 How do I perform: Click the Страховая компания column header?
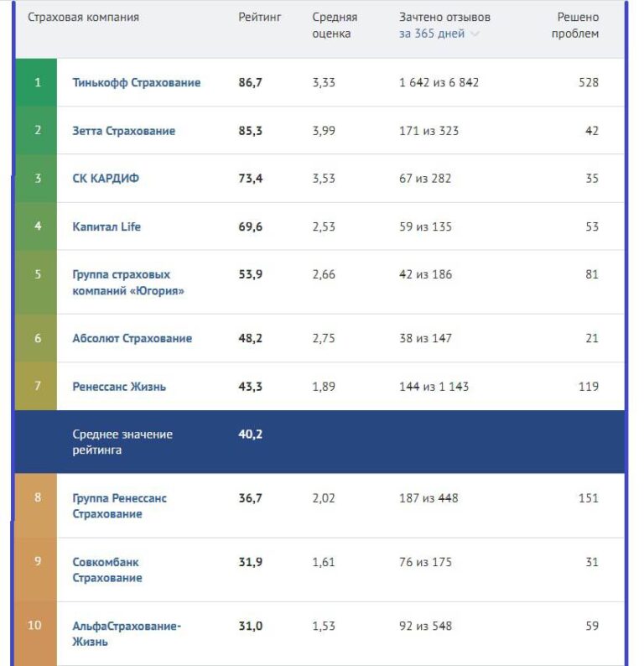(83, 18)
